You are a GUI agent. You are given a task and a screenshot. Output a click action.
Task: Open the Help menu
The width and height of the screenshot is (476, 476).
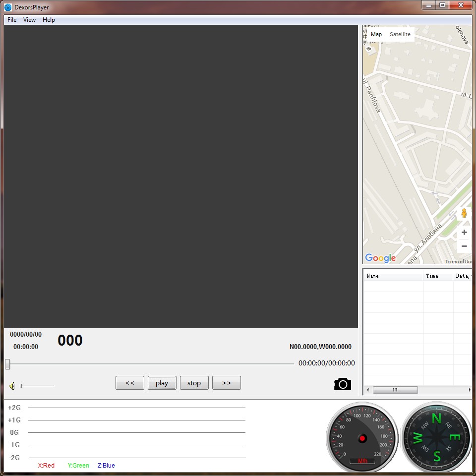[x=48, y=19]
